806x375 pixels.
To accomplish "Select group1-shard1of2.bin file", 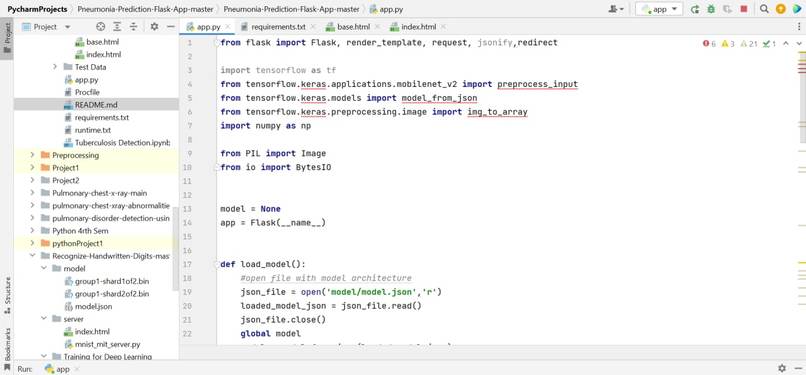I will click(x=112, y=281).
